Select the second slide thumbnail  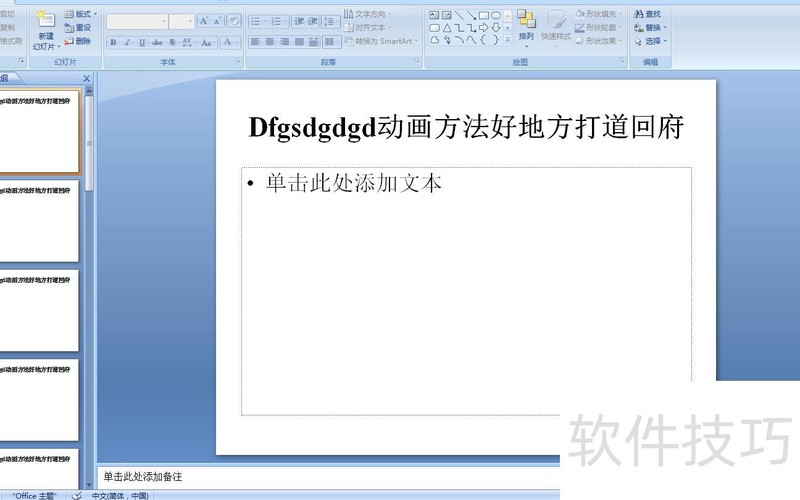(x=38, y=221)
